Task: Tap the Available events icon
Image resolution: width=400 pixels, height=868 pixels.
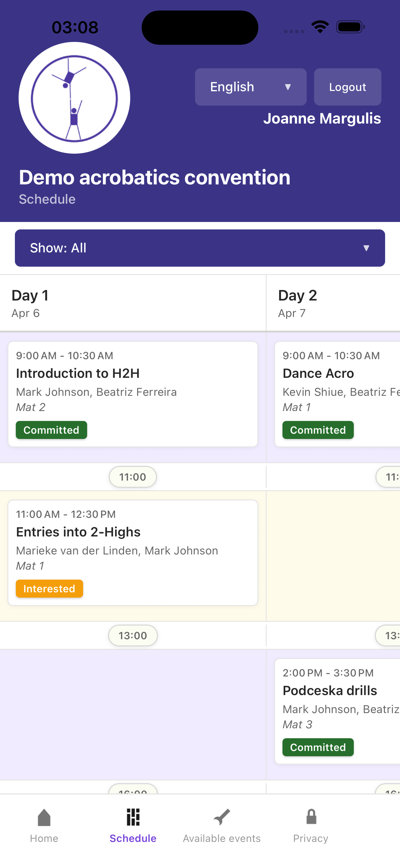Action: click(222, 817)
